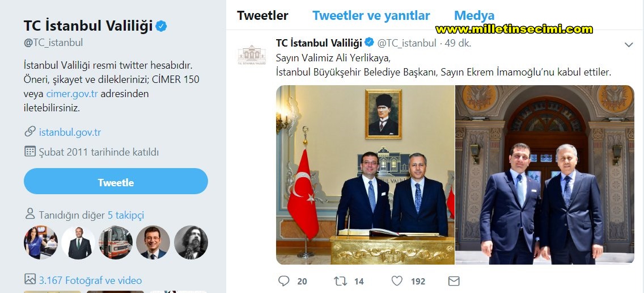Image resolution: width=644 pixels, height=293 pixels.
Task: Visit the istanbul.gov.tr website link
Action: click(70, 132)
